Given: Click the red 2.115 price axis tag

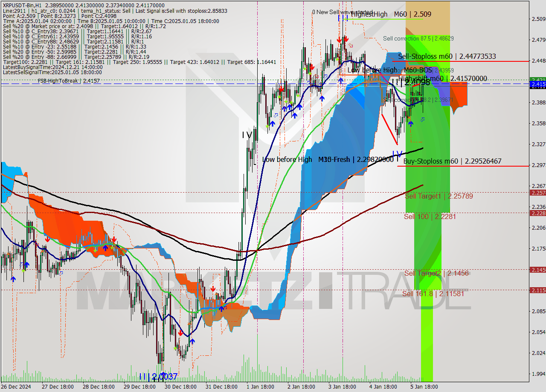Looking at the screenshot, I should coord(537,290).
